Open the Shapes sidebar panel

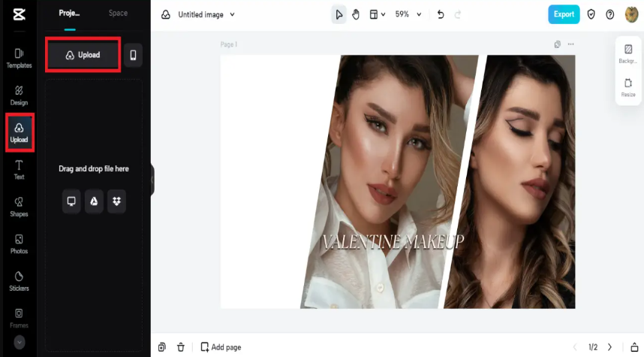[19, 207]
